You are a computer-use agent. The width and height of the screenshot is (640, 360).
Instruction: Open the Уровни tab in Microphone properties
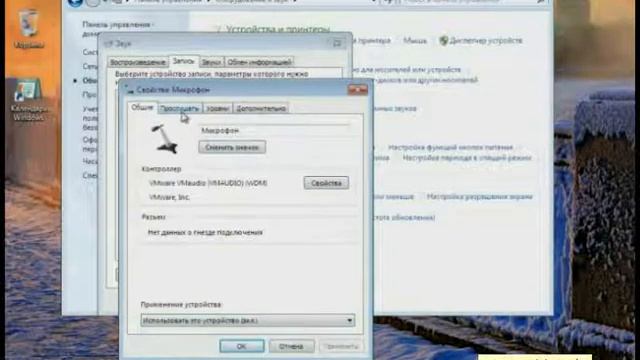coord(217,108)
